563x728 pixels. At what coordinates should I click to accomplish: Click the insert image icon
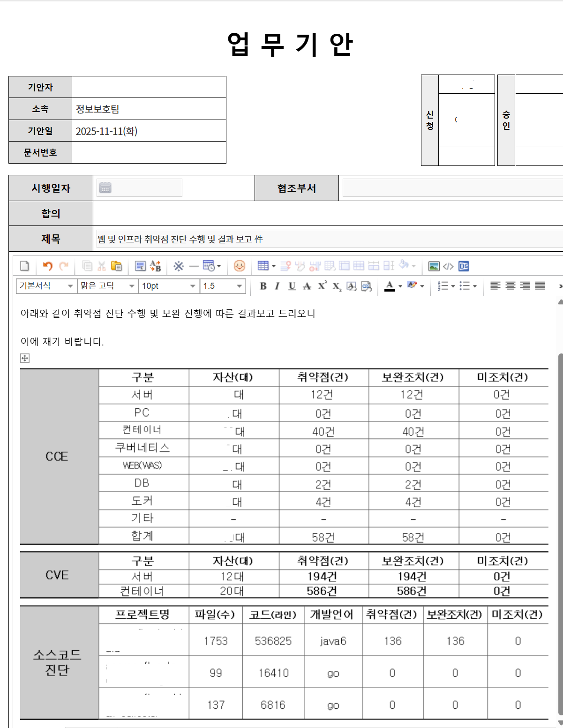(434, 266)
